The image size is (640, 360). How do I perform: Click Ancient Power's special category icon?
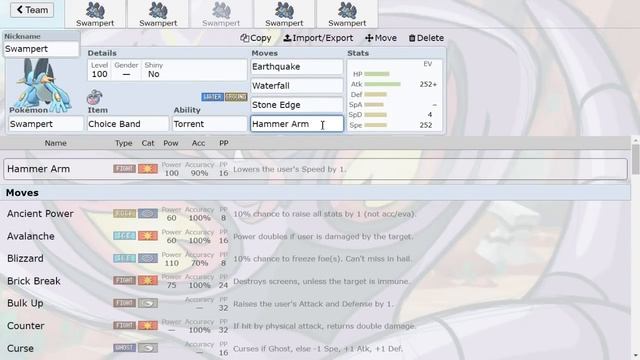point(148,214)
